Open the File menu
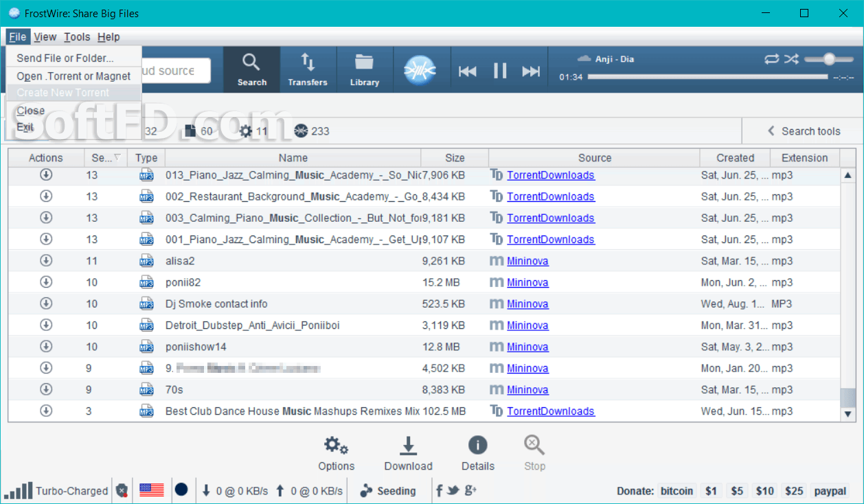The height and width of the screenshot is (504, 864). (18, 37)
